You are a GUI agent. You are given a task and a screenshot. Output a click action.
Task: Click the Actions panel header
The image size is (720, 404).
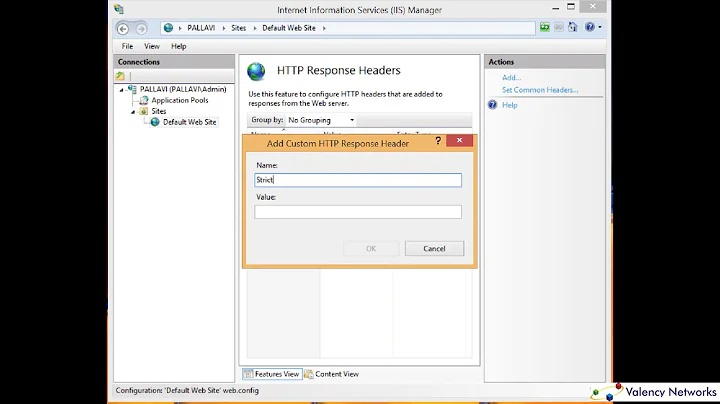[x=545, y=62]
